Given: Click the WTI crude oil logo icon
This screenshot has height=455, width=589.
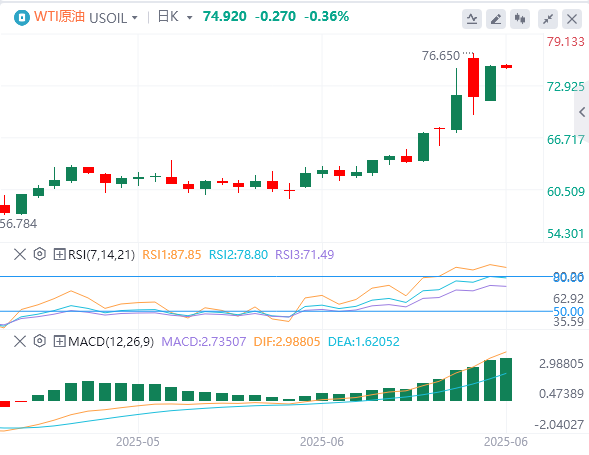Looking at the screenshot, I should pyautogui.click(x=21, y=18).
